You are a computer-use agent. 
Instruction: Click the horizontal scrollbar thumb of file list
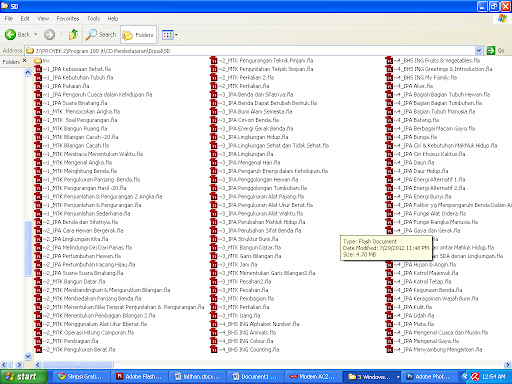coord(78,365)
